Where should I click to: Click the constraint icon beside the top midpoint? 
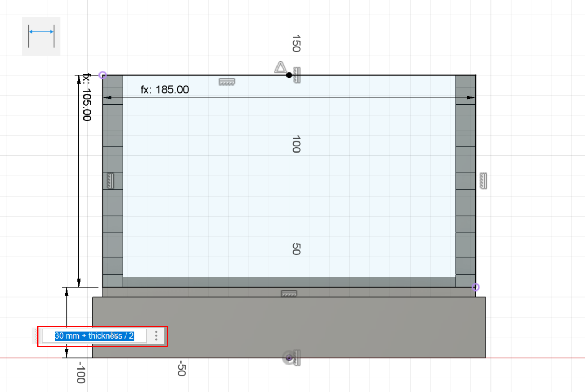[297, 75]
